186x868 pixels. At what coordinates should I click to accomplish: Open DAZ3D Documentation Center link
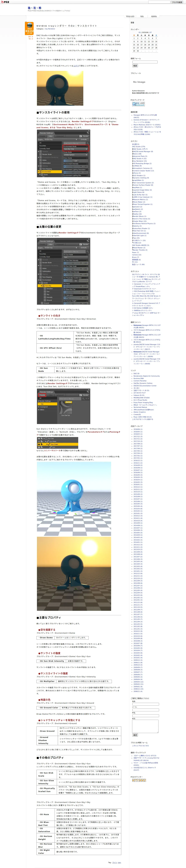(145, 386)
